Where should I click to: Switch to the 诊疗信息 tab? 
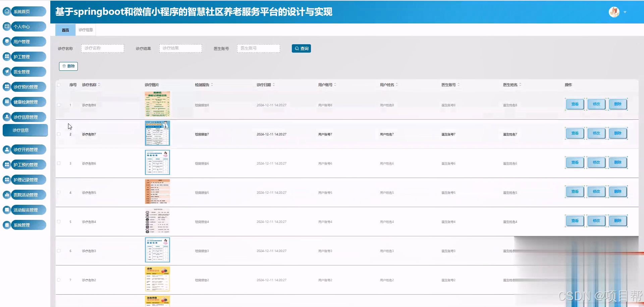tap(86, 29)
